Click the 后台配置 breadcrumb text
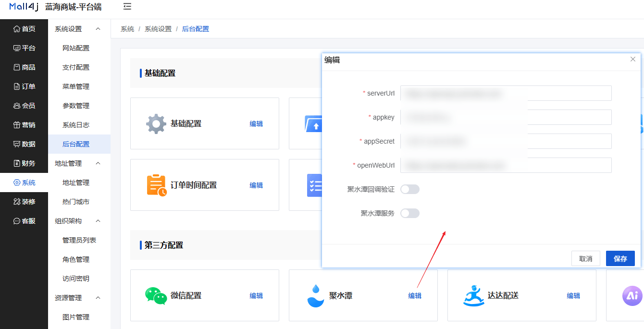This screenshot has width=644, height=329. click(x=196, y=29)
